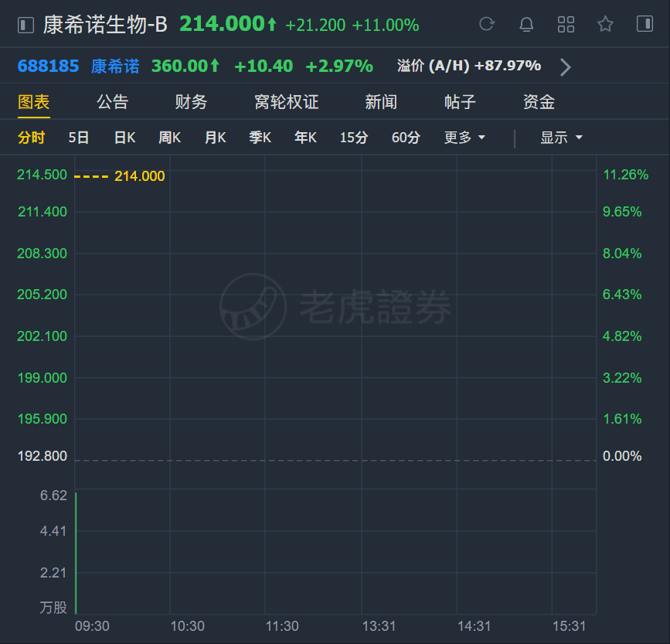Select the 周K weekly candlestick

pos(170,138)
